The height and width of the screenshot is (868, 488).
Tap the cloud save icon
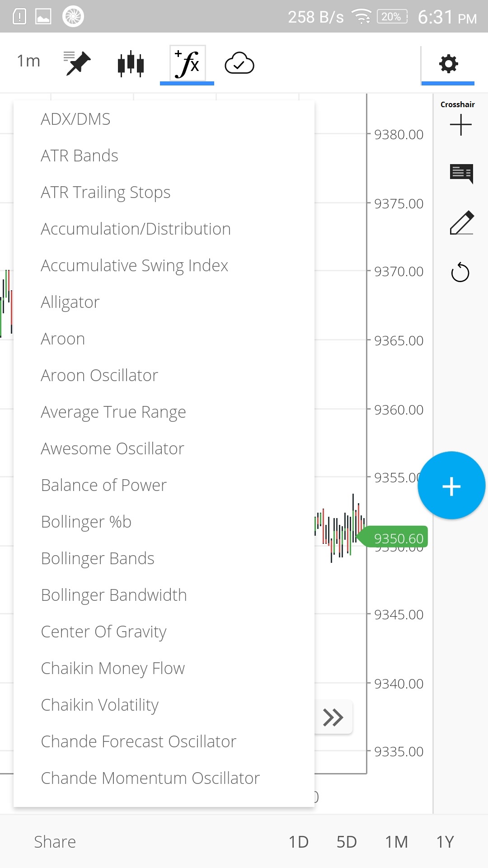(x=239, y=63)
